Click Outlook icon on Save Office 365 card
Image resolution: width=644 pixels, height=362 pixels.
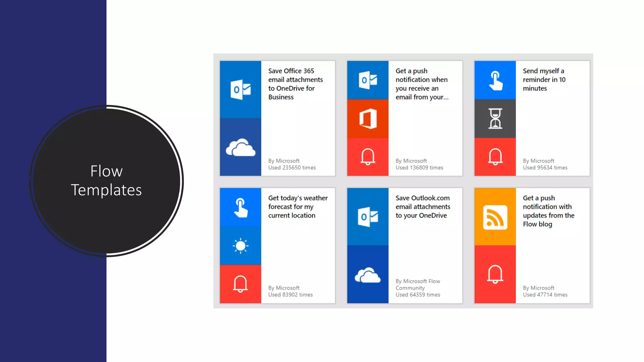241,90
